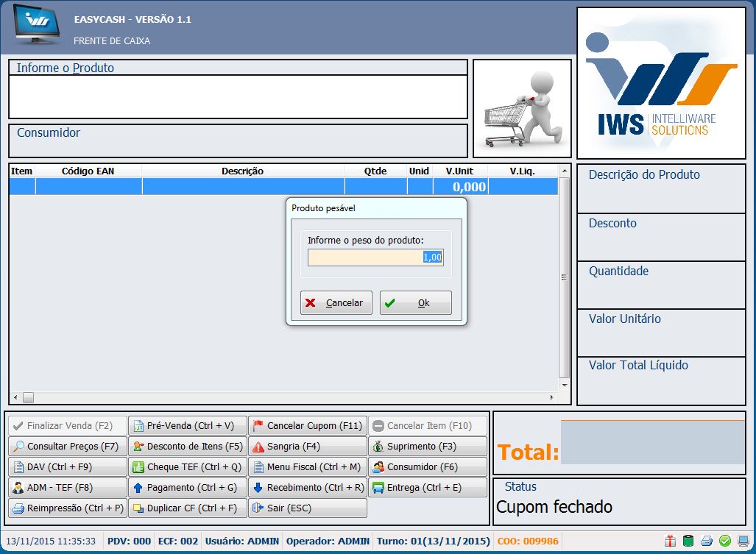This screenshot has width=756, height=554.
Task: Click the EasyCash monitor logo in header
Action: [37, 28]
